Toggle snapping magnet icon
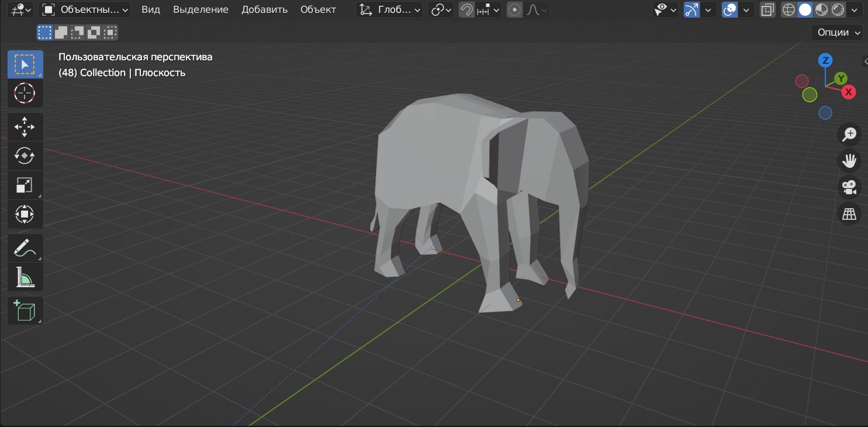868x427 pixels. 466,9
